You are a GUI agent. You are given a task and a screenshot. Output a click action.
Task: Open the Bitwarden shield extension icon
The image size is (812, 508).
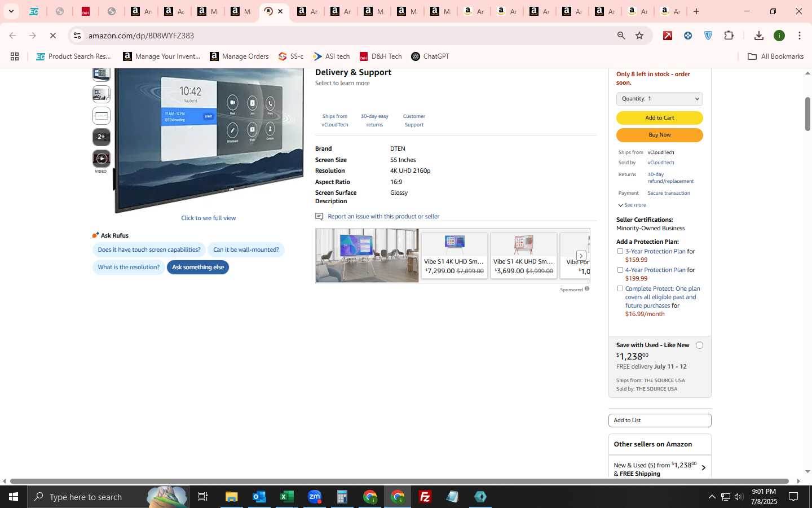pos(708,36)
